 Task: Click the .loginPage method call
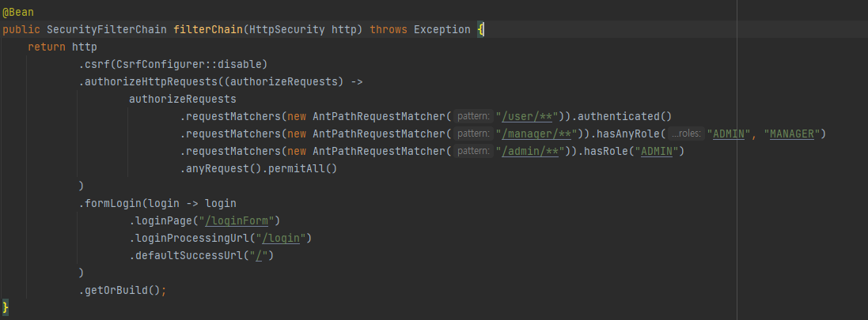(161, 220)
